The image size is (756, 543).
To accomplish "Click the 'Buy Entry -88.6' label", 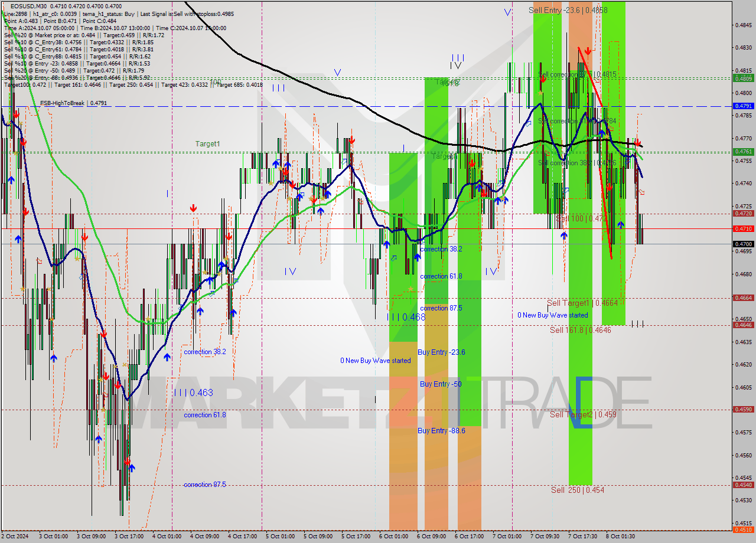I will tap(441, 431).
